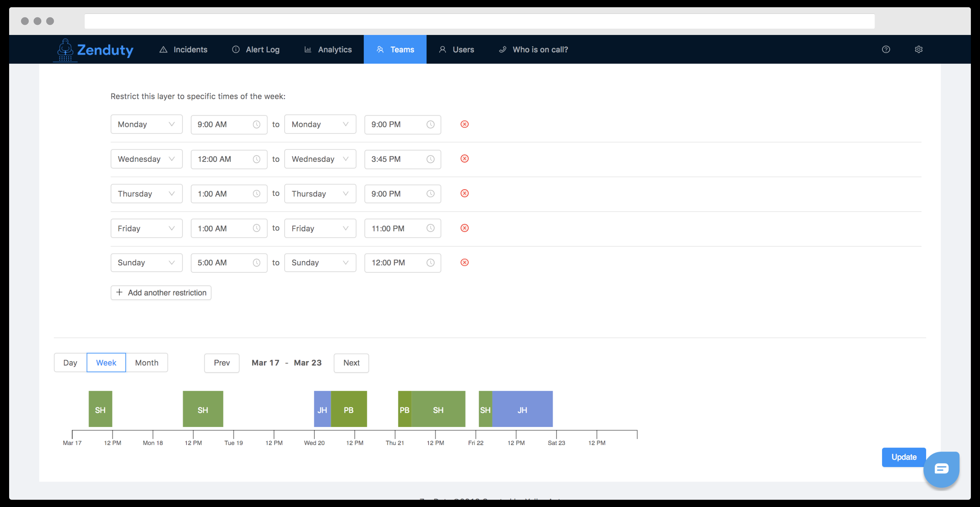Click the Zenduty logo
The height and width of the screenshot is (507, 980).
[x=94, y=49]
